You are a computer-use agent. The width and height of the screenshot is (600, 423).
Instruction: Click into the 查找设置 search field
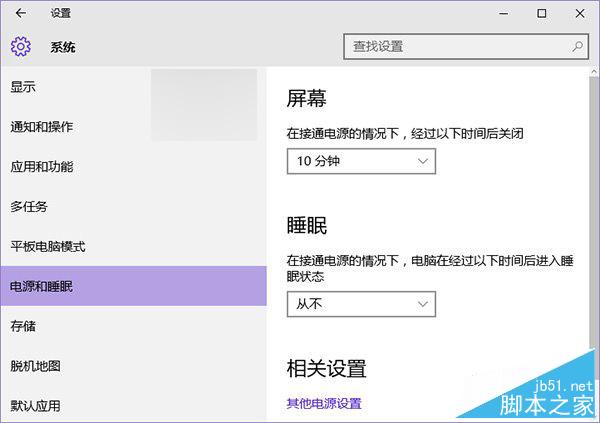[x=458, y=46]
